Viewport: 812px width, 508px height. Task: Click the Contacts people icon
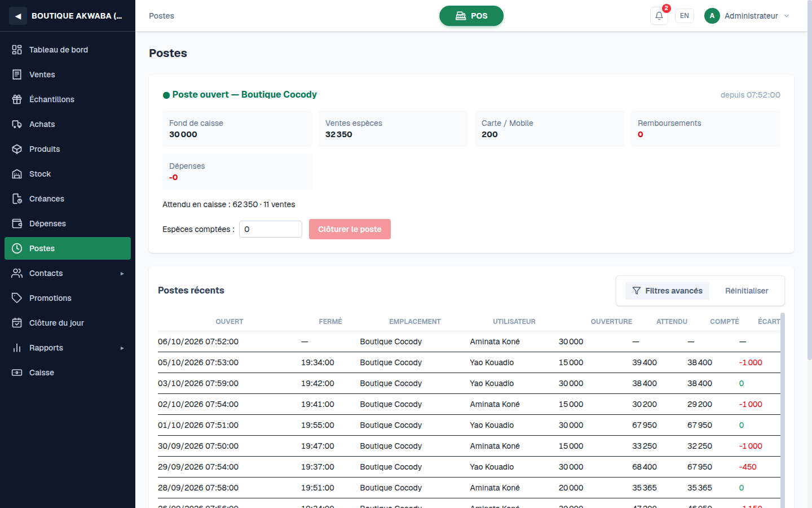[x=17, y=273]
